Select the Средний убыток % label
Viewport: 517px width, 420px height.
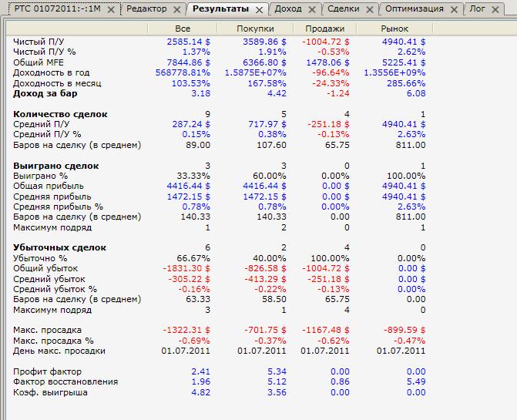click(55, 289)
